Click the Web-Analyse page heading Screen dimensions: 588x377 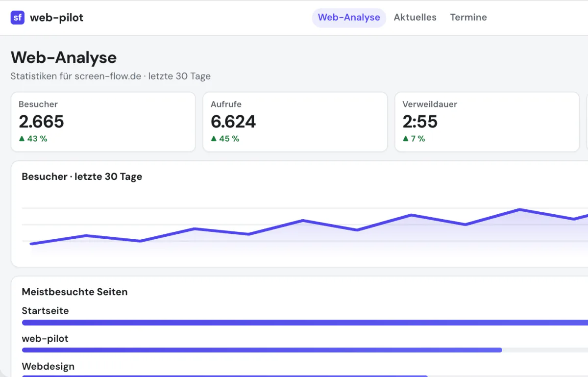coord(64,57)
